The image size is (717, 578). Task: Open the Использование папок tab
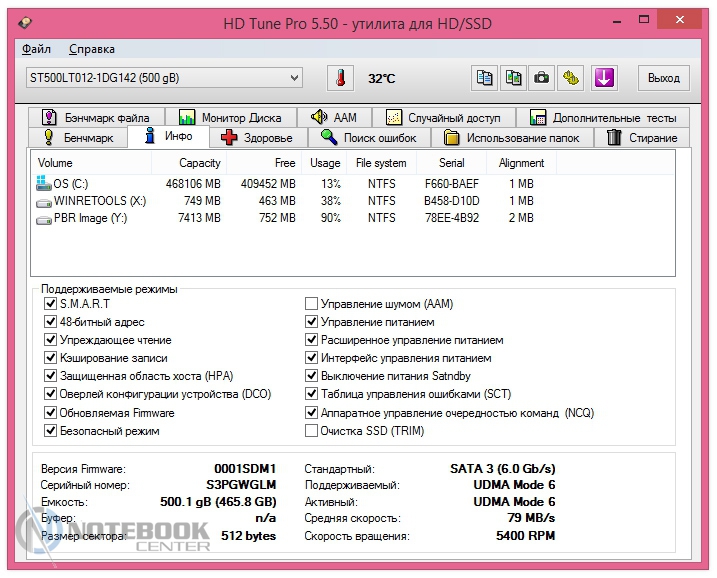pos(512,138)
